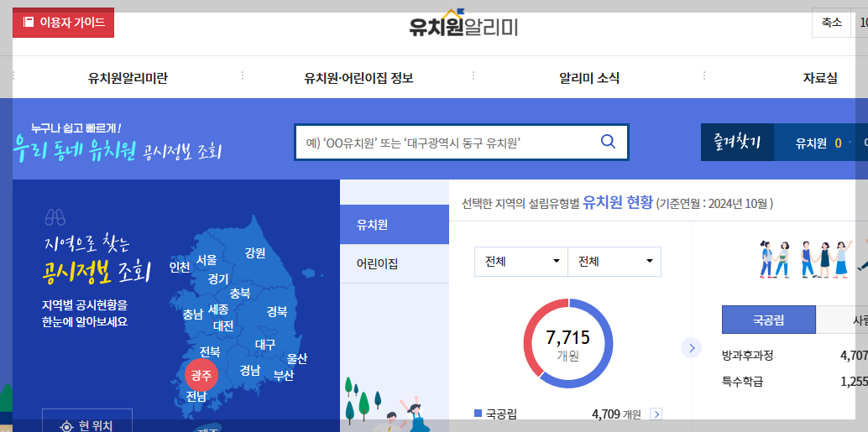Select 울산 on the map
The width and height of the screenshot is (868, 432).
point(296,359)
